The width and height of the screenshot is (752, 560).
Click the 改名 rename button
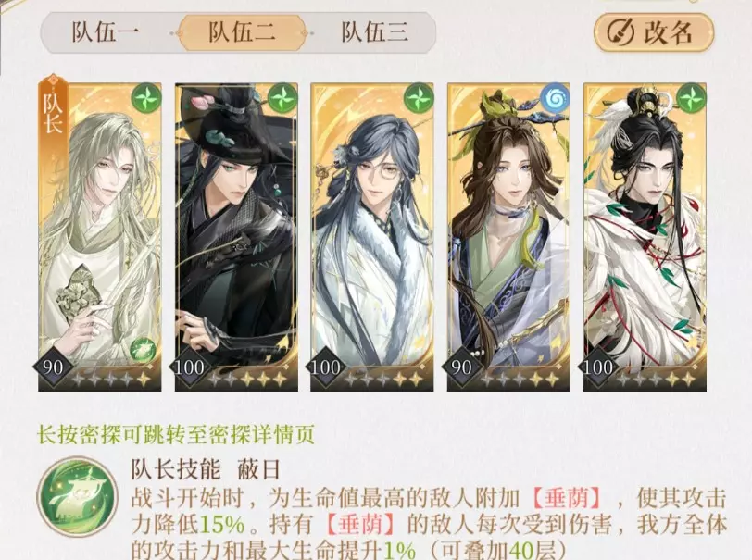pyautogui.click(x=654, y=32)
